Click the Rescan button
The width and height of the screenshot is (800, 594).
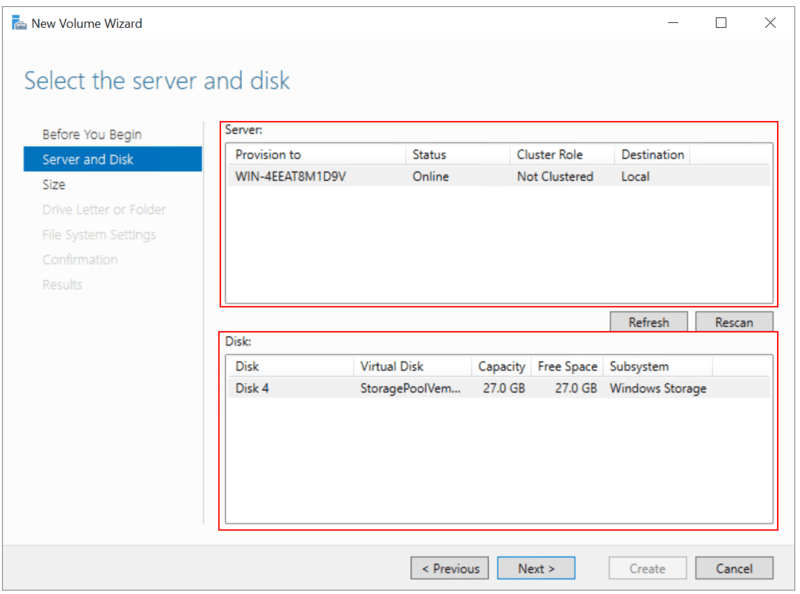pyautogui.click(x=734, y=321)
